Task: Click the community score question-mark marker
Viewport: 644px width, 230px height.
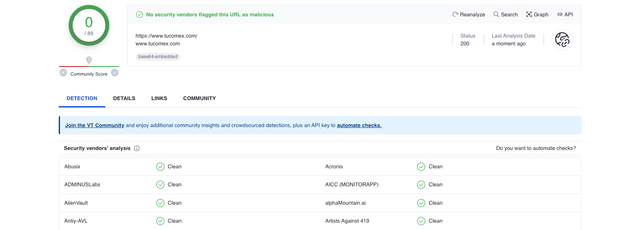Action: point(89,60)
